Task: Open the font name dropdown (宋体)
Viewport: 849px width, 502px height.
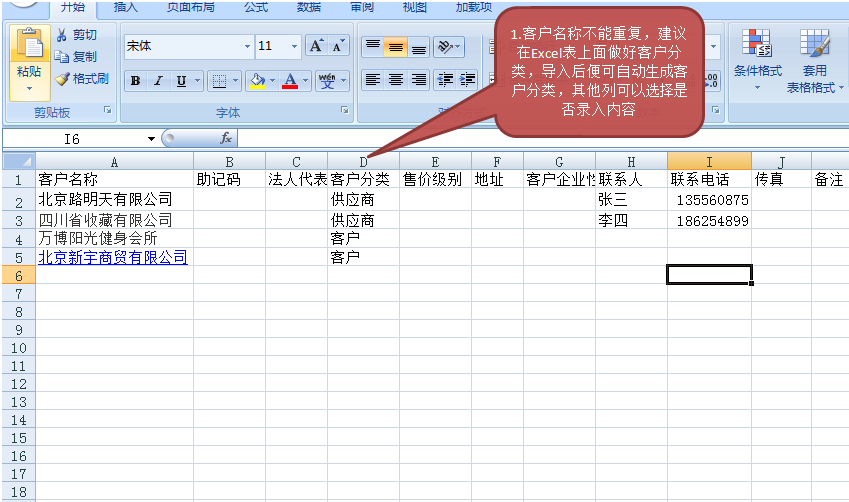Action: click(247, 46)
